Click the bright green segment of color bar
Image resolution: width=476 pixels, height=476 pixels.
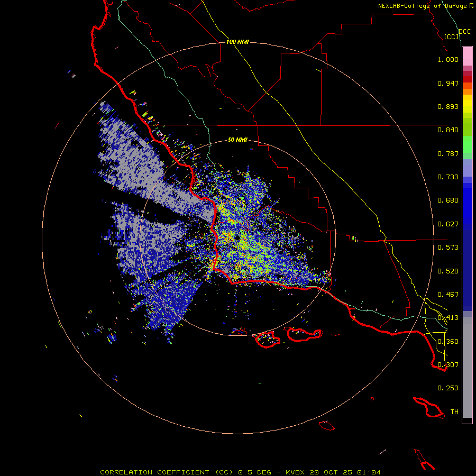coord(467,144)
